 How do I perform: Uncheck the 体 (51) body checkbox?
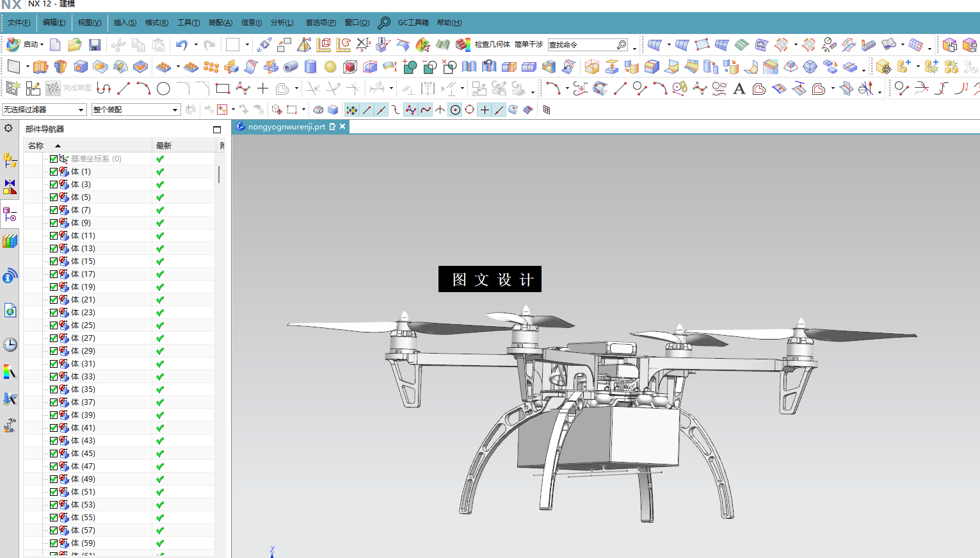click(54, 492)
